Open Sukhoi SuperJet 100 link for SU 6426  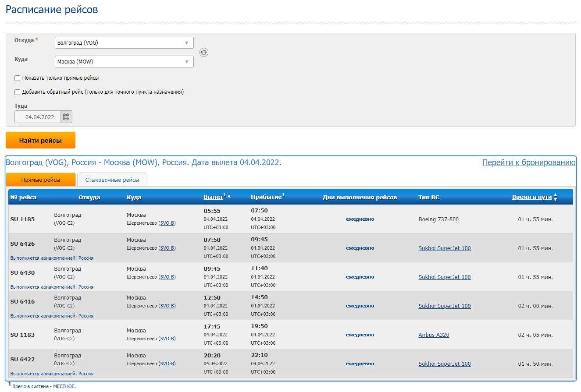pyautogui.click(x=444, y=248)
